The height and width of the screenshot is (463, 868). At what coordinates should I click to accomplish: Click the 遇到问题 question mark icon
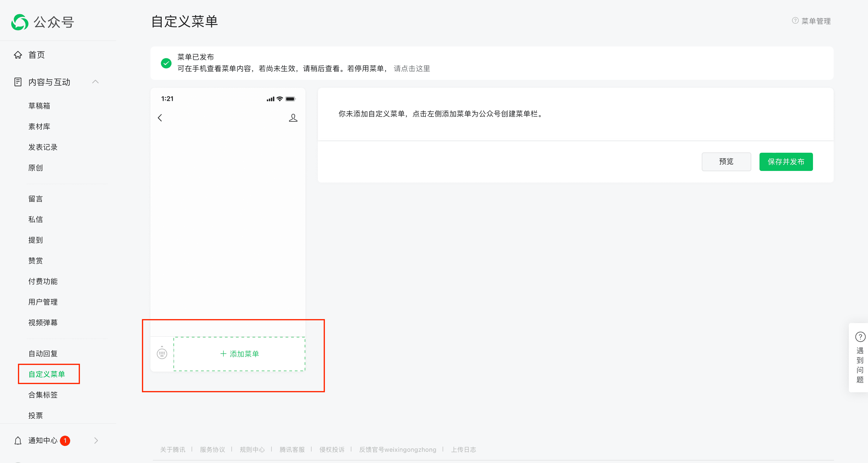coord(860,337)
